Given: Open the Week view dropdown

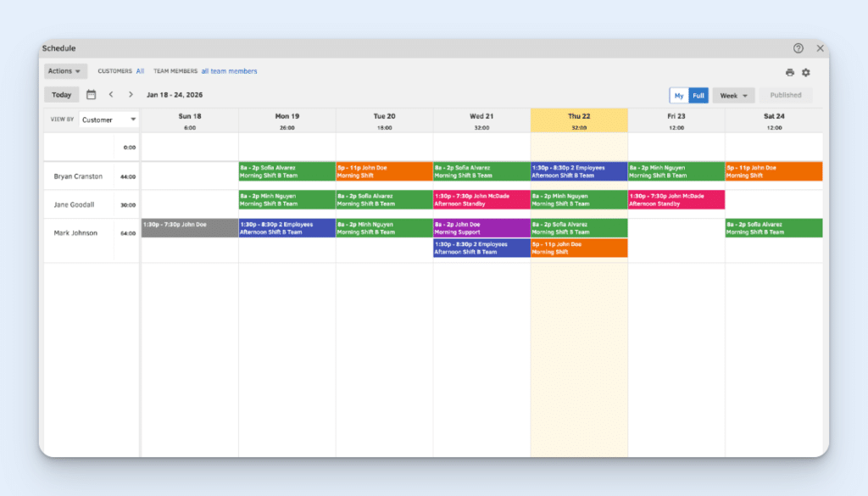Looking at the screenshot, I should pos(732,95).
